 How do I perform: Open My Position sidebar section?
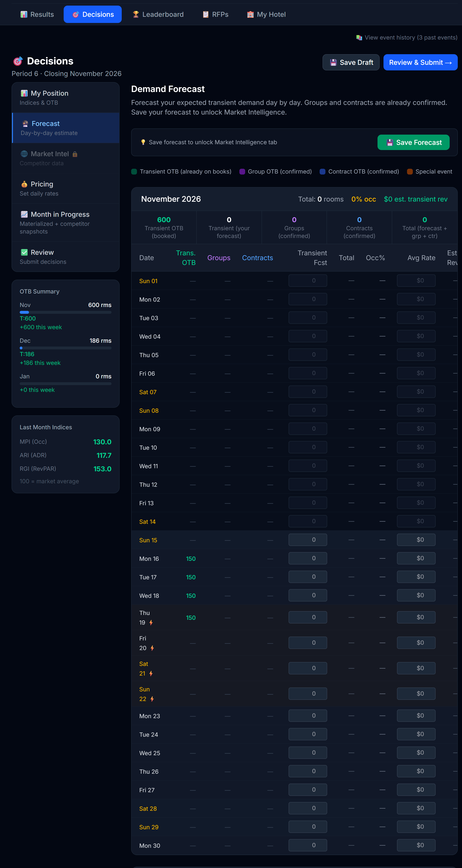[66, 98]
